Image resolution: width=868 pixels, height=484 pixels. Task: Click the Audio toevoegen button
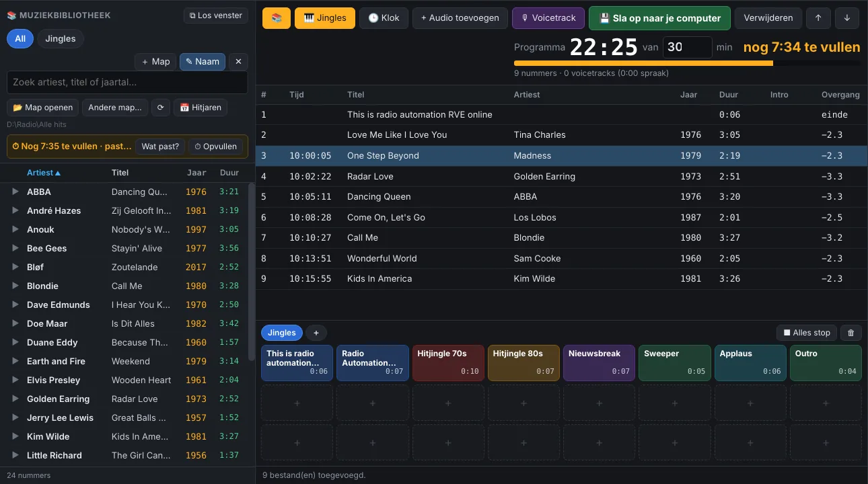coord(460,18)
